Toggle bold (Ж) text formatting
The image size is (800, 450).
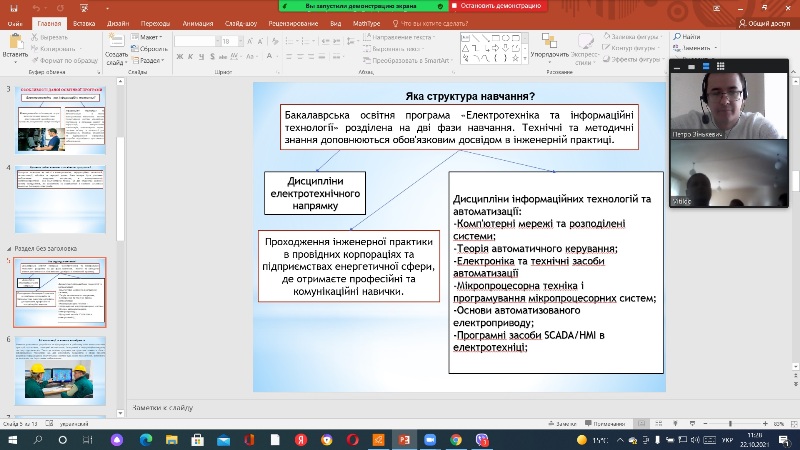coord(180,58)
